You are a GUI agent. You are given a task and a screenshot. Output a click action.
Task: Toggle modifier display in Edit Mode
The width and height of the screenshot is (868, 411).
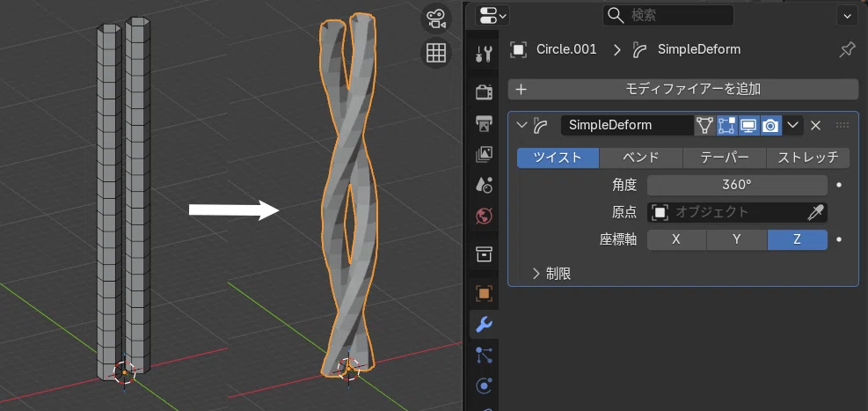pos(726,125)
